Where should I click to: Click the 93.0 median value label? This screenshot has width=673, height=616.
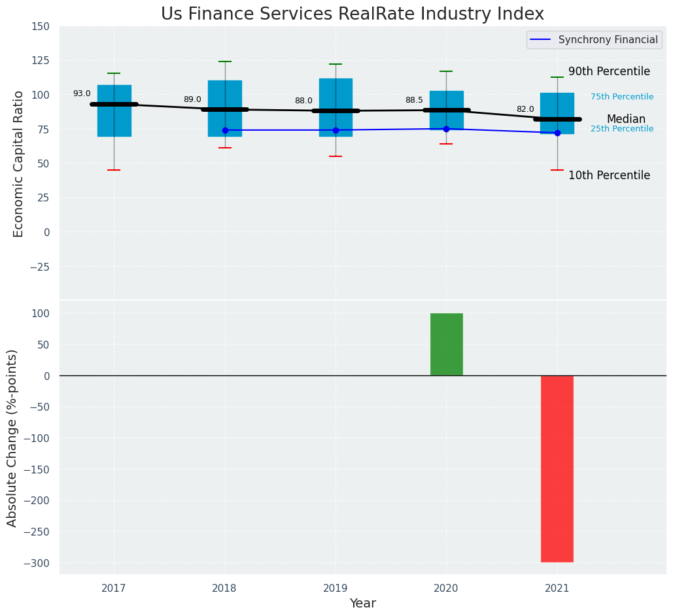coord(82,94)
